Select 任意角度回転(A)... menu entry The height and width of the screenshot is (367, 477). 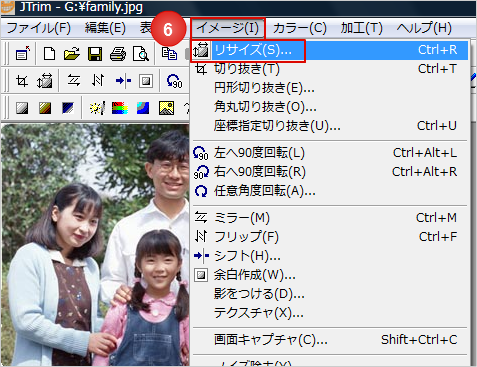click(330, 191)
